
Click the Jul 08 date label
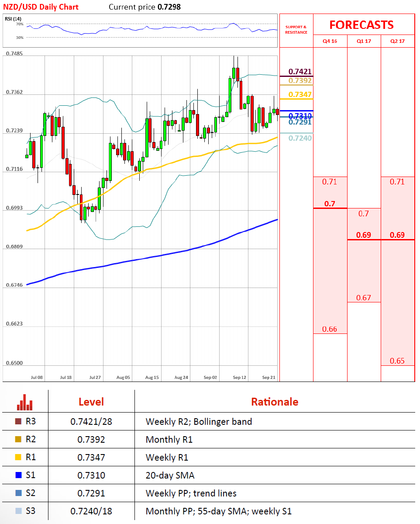pyautogui.click(x=37, y=377)
